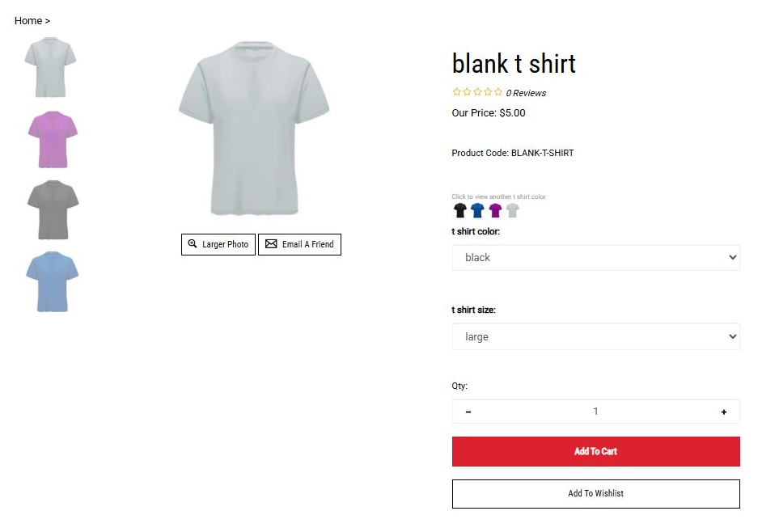The image size is (779, 532).
Task: Click the Add To Wishlist button
Action: pos(595,493)
